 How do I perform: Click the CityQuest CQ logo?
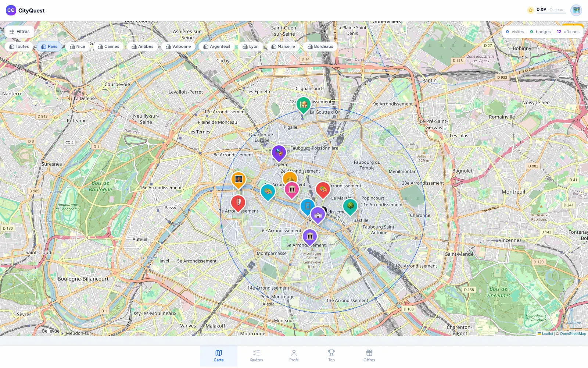point(11,10)
